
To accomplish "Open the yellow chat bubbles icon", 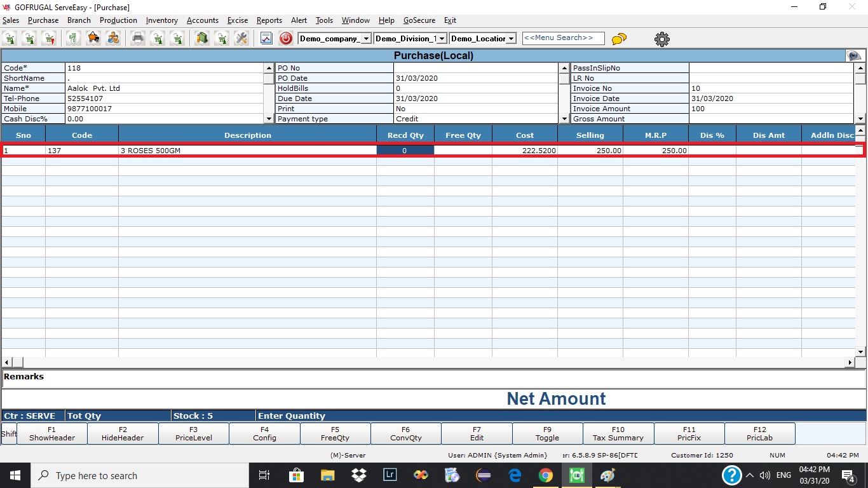I will click(x=619, y=39).
